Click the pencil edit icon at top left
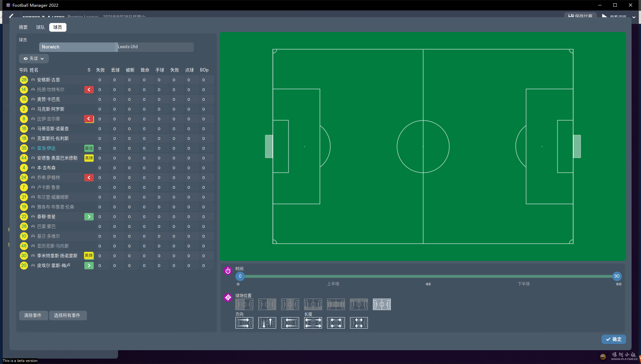Viewport: 641px width, 364px height. 11,16
